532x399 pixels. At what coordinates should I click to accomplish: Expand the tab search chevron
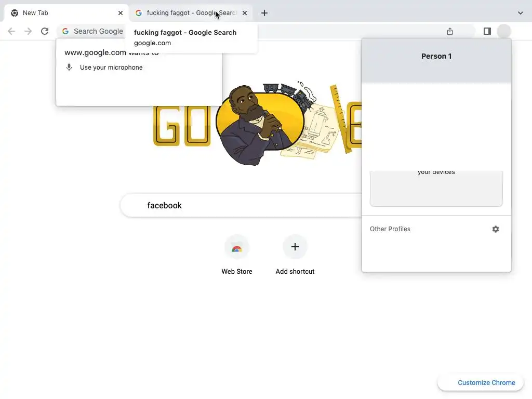coord(521,13)
